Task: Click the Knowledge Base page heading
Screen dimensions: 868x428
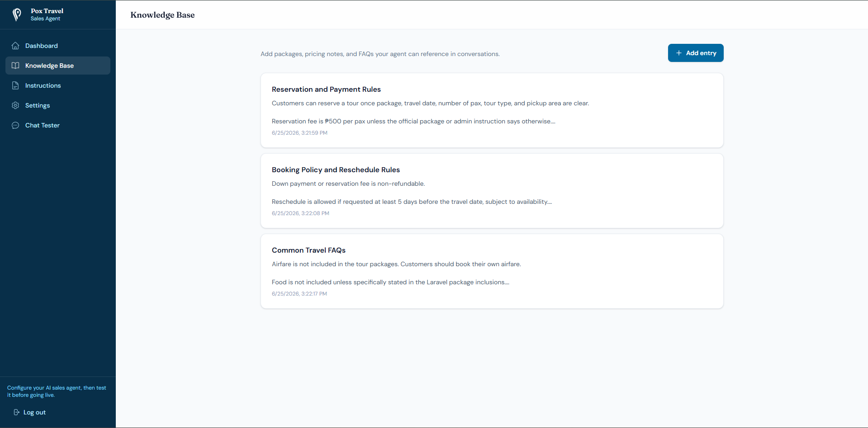Action: (x=162, y=15)
